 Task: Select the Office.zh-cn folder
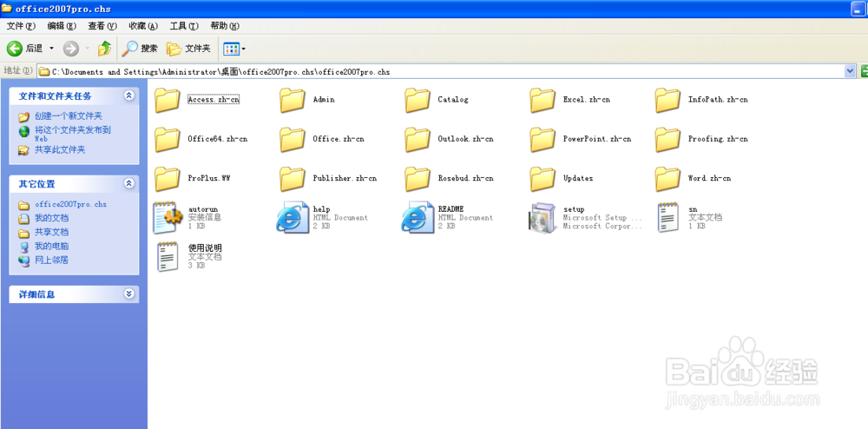pyautogui.click(x=322, y=139)
